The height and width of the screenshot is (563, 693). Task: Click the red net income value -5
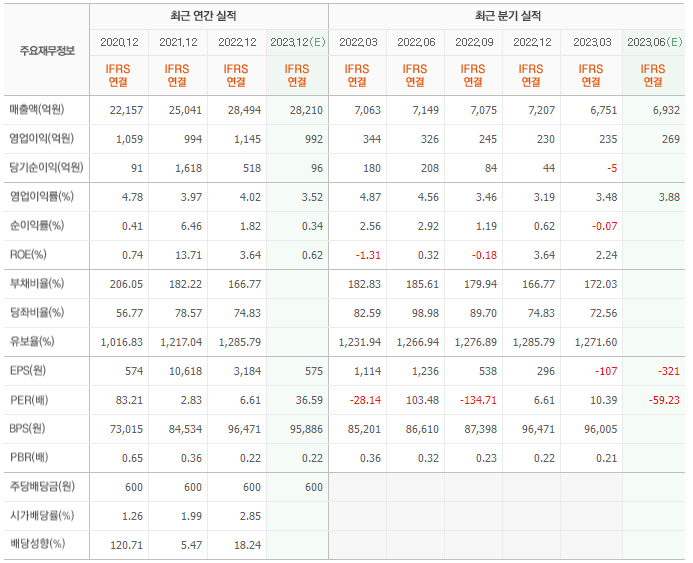[612, 168]
